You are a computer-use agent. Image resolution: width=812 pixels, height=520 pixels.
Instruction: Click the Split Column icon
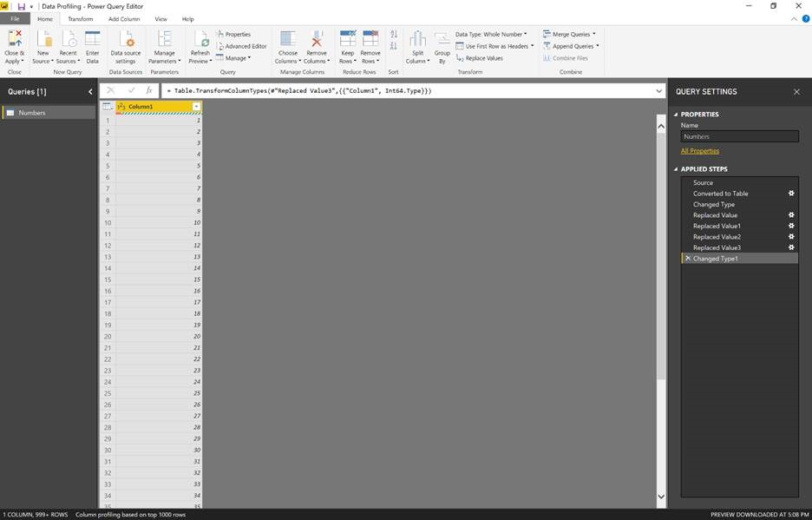tap(417, 39)
